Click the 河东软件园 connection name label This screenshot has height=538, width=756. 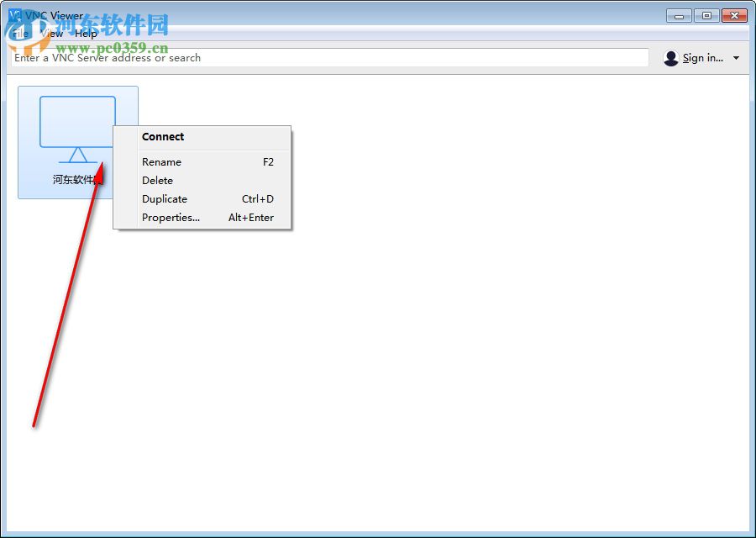77,179
